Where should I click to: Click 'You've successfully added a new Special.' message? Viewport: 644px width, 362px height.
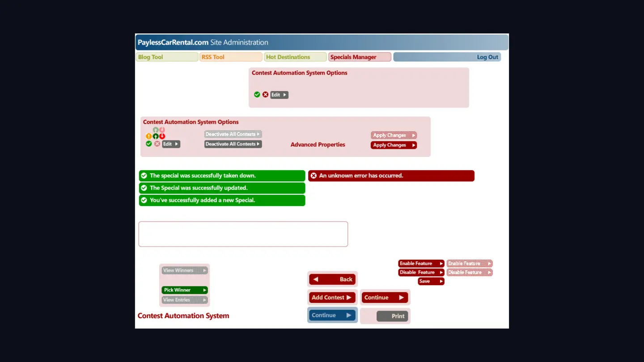(x=222, y=200)
